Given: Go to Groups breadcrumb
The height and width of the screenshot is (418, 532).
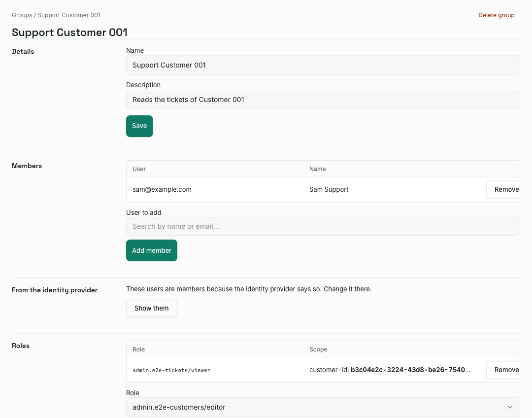Looking at the screenshot, I should pyautogui.click(x=22, y=15).
